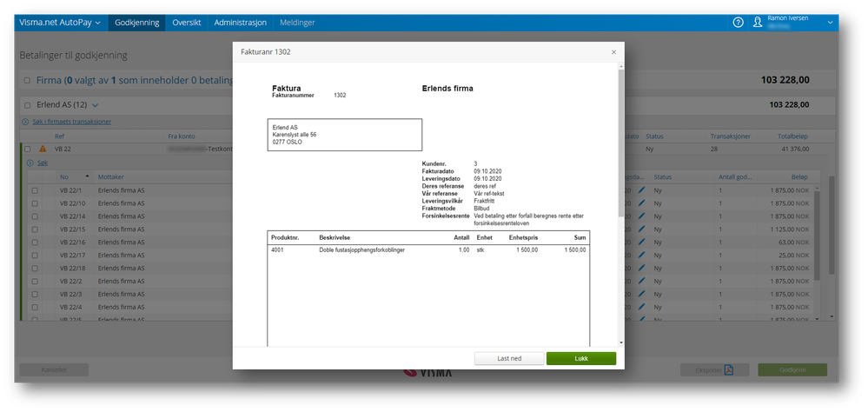
Task: Click the edit pencil icon in the VB 22/14 row
Action: [x=642, y=216]
